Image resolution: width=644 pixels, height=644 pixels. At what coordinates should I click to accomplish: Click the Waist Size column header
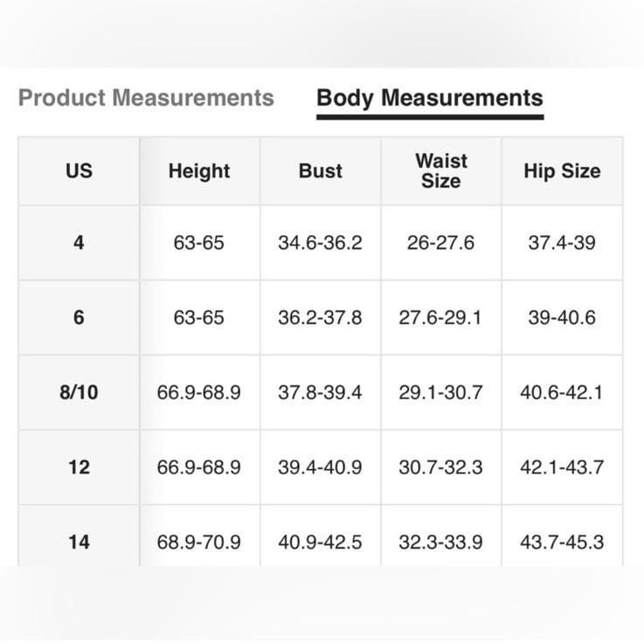pos(441,171)
